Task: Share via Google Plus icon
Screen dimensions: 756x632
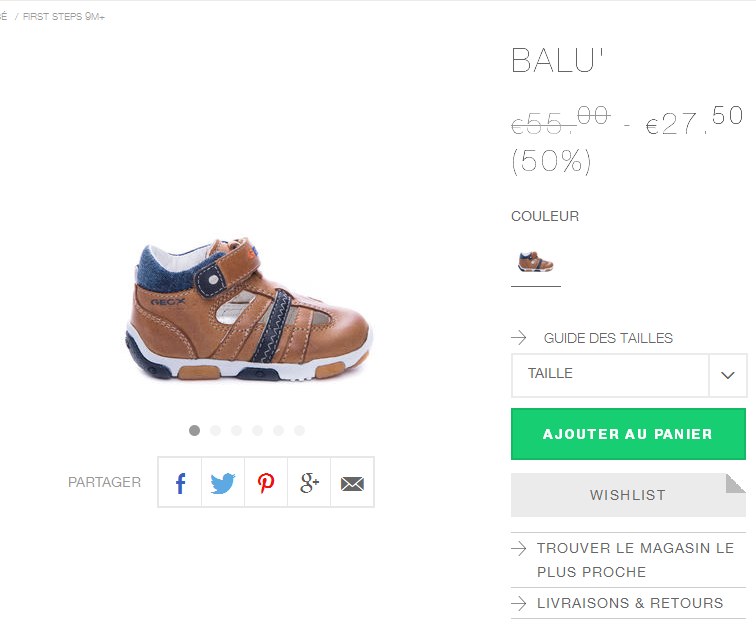Action: 309,483
